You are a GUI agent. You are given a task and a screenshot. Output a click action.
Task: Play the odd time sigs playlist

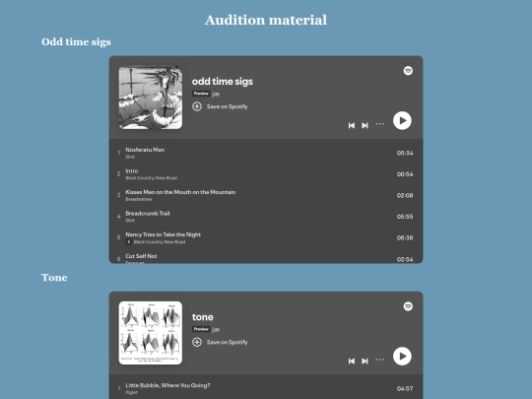coord(402,120)
